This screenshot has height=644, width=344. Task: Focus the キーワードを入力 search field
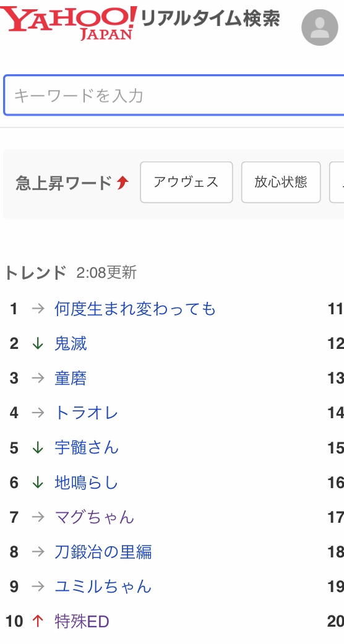174,95
